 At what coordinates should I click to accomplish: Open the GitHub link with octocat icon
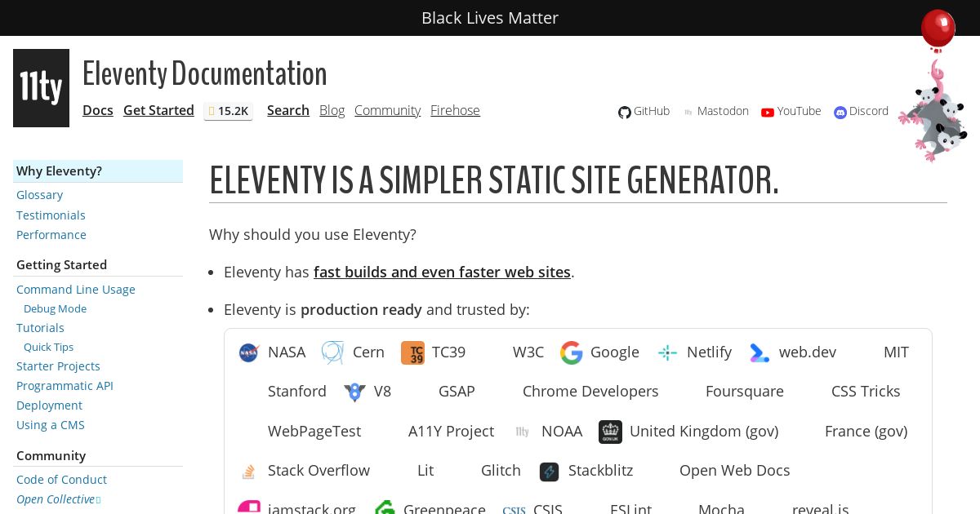click(x=644, y=112)
